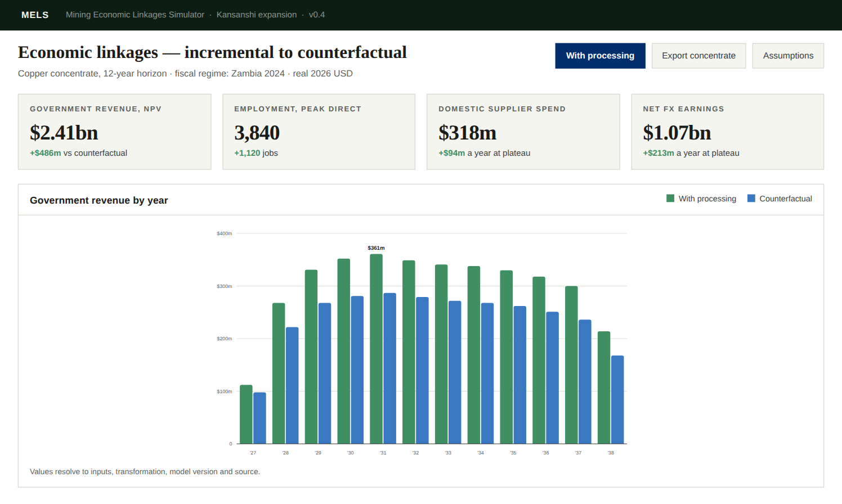Click version label v0.4

[x=317, y=15]
